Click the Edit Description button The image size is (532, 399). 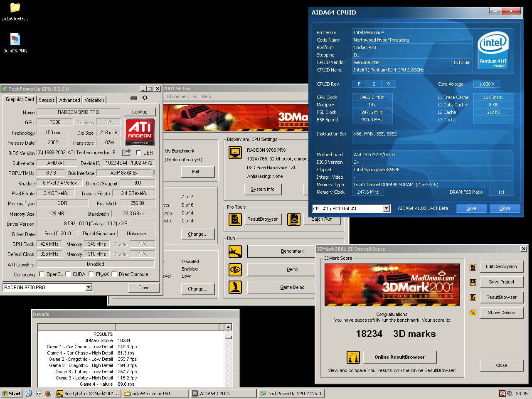(501, 266)
